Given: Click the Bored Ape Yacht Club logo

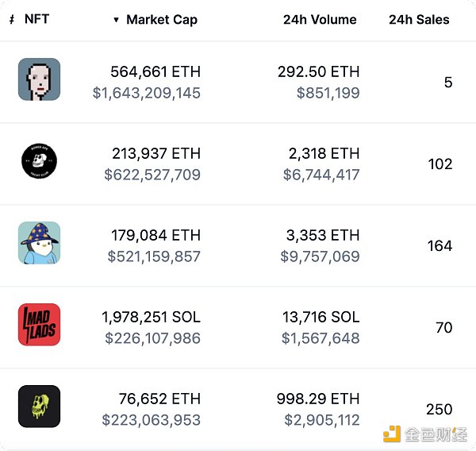Looking at the screenshot, I should click(39, 162).
